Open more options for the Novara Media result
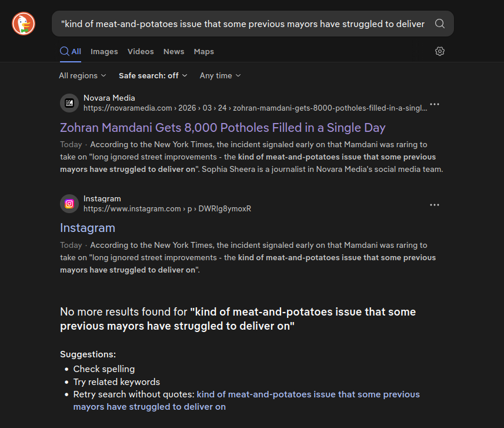 [x=434, y=104]
